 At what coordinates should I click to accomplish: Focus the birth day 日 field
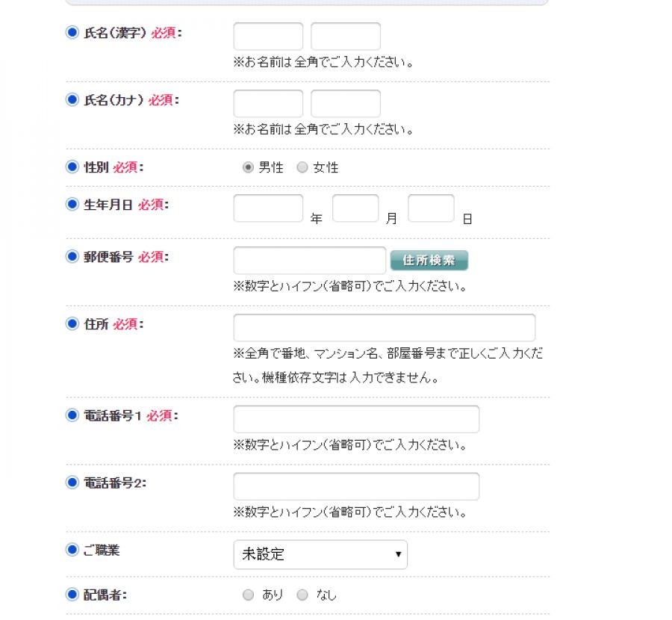[431, 208]
